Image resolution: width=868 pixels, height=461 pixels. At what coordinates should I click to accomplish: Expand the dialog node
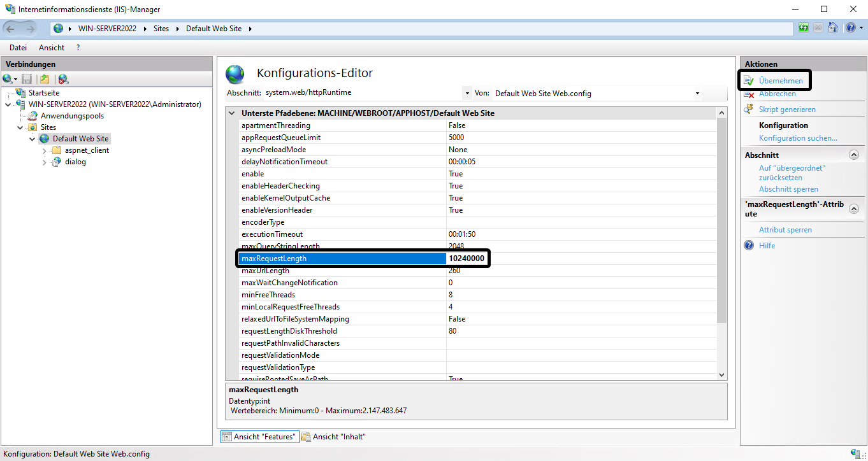pyautogui.click(x=44, y=162)
